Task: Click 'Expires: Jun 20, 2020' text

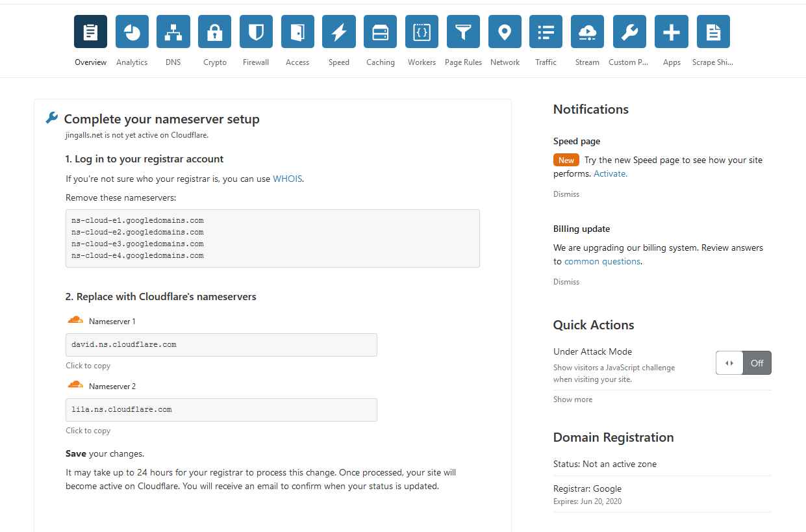Action: pos(587,501)
